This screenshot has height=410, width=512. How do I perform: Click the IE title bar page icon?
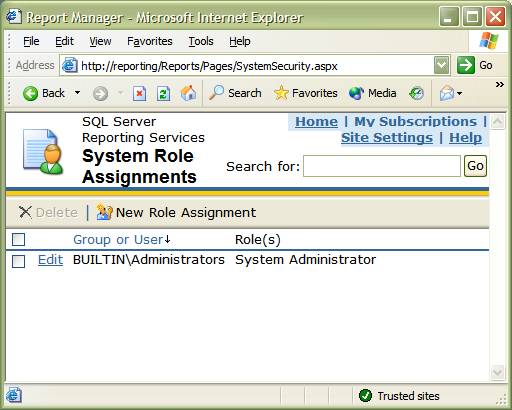14,16
